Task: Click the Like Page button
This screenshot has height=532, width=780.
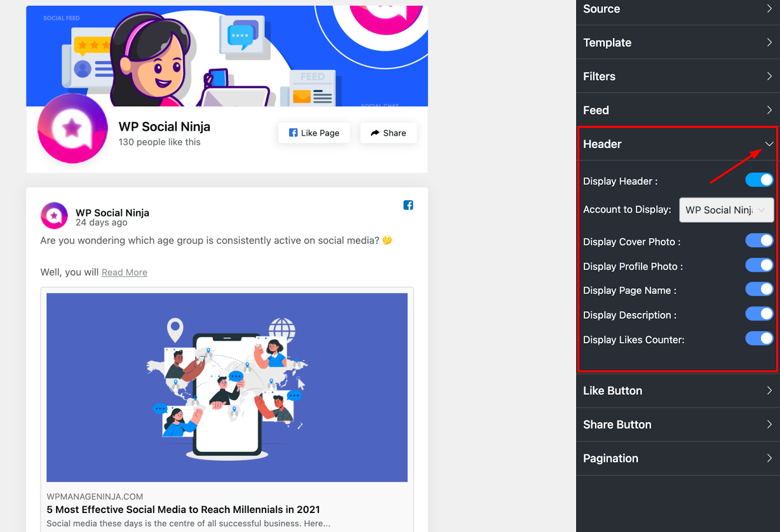Action: 314,133
